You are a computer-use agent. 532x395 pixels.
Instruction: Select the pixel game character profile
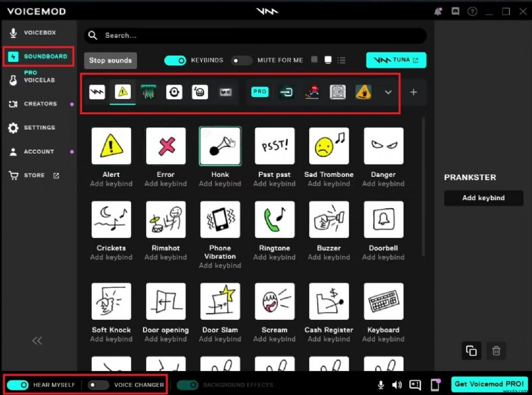312,92
